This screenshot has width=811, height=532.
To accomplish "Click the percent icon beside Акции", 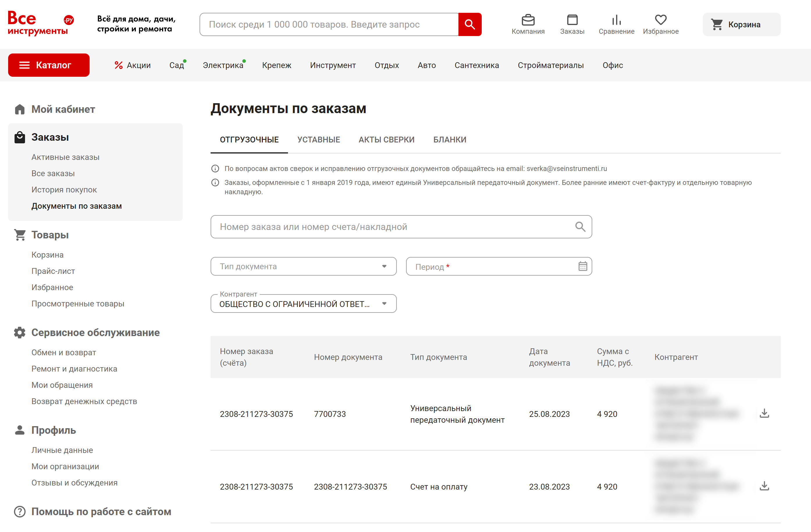I will coord(118,65).
